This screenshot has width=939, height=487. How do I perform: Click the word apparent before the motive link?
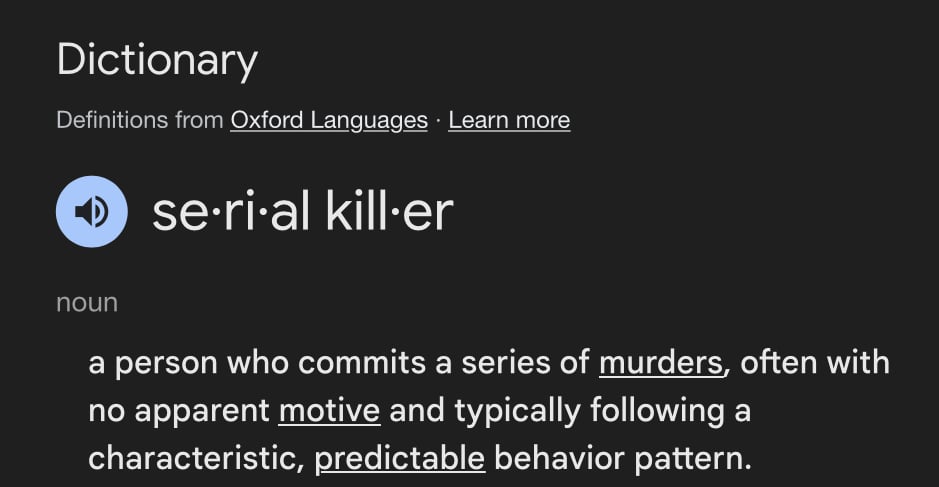point(202,413)
